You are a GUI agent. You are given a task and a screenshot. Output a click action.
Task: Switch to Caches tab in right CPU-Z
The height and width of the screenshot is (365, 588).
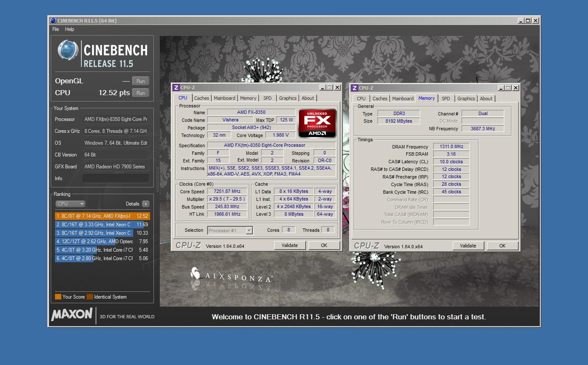pos(380,99)
